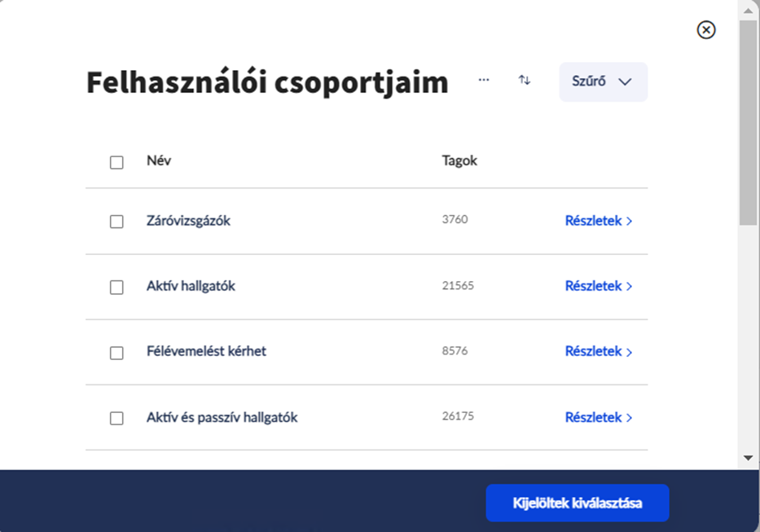Click the scrollbar up arrow
Screen dimensions: 760x532
tap(749, 10)
